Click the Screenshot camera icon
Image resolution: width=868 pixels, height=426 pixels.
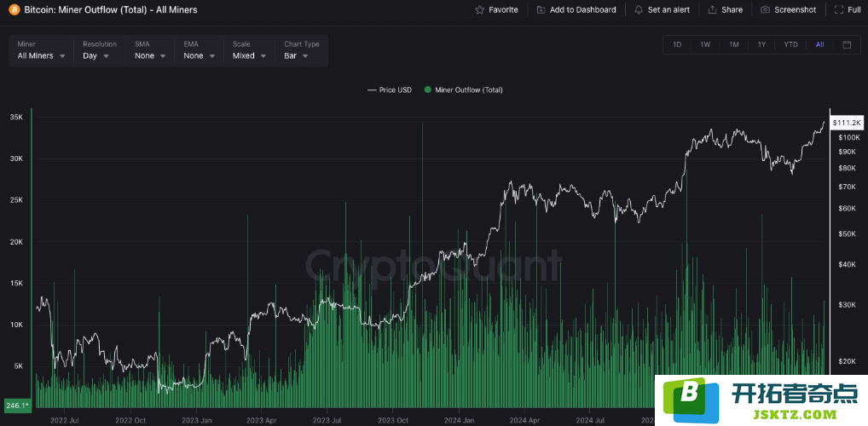pyautogui.click(x=765, y=10)
